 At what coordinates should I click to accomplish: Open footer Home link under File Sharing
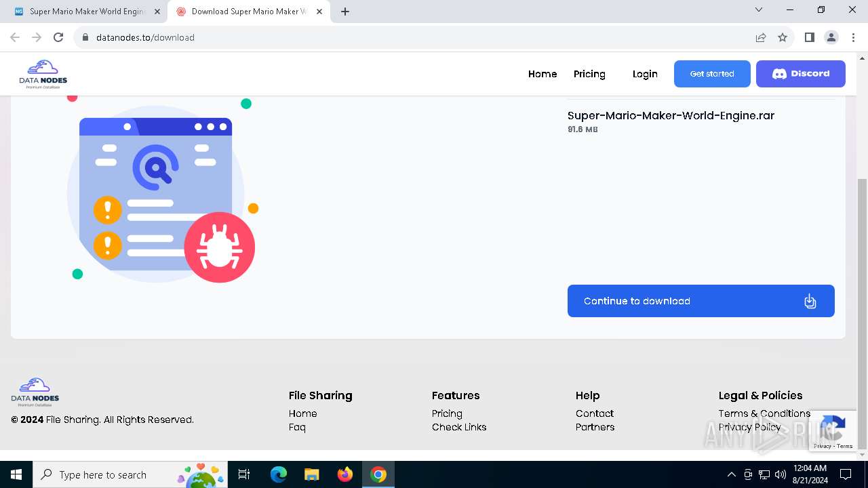pyautogui.click(x=302, y=413)
